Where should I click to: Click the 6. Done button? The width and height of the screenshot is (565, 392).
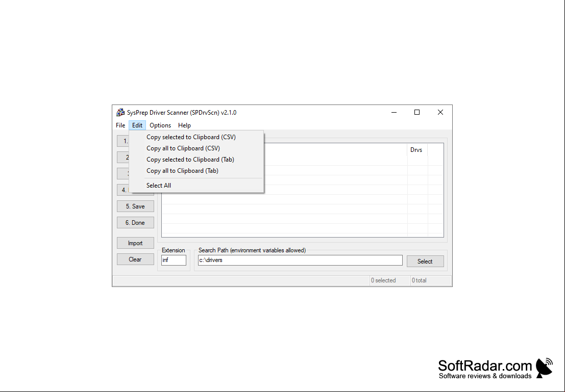[x=135, y=222]
